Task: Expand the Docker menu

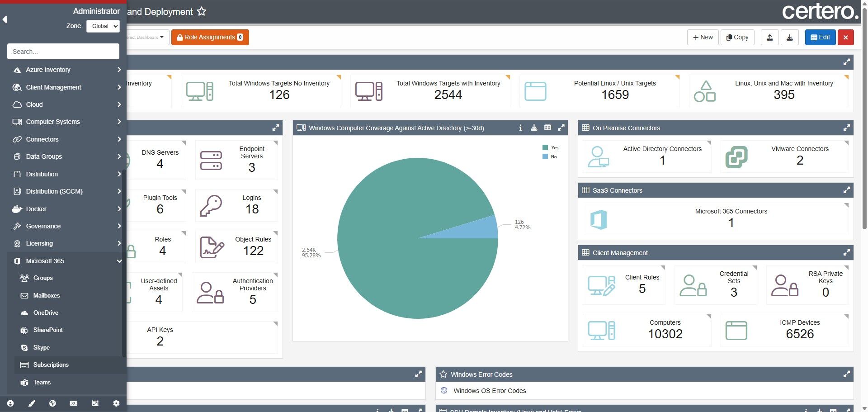Action: [x=67, y=209]
